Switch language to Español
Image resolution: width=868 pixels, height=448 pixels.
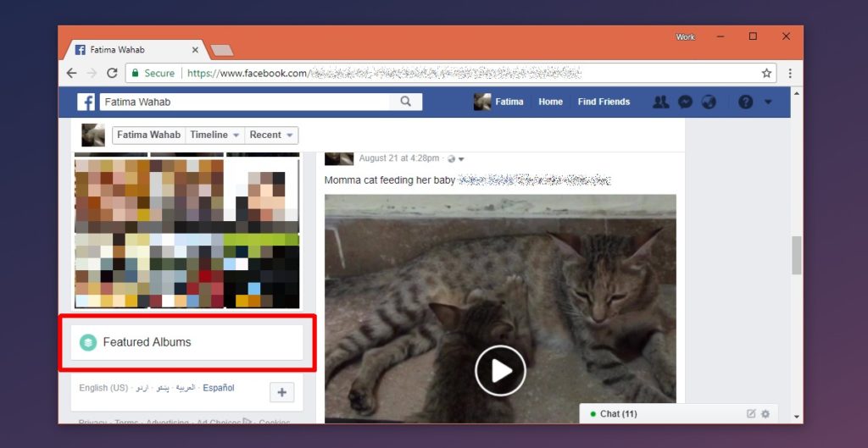219,388
